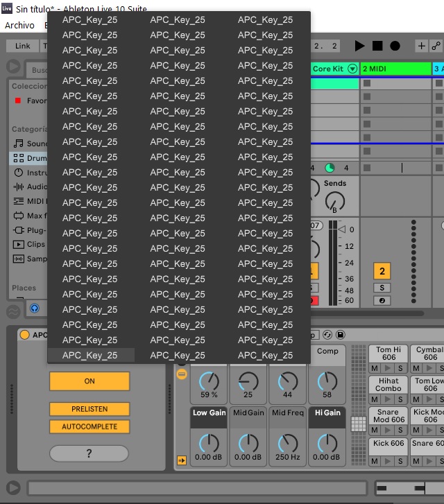Viewport: 444px width, 504px height.
Task: Adjust the knob showing 59 %
Action: click(209, 381)
